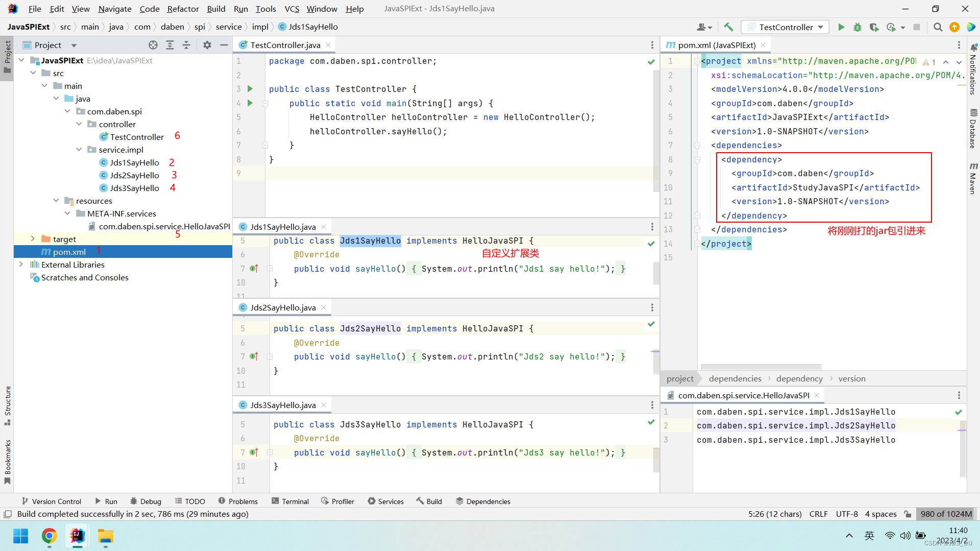Open the Chrome browser from taskbar
The height and width of the screenshot is (551, 980).
coord(49,537)
